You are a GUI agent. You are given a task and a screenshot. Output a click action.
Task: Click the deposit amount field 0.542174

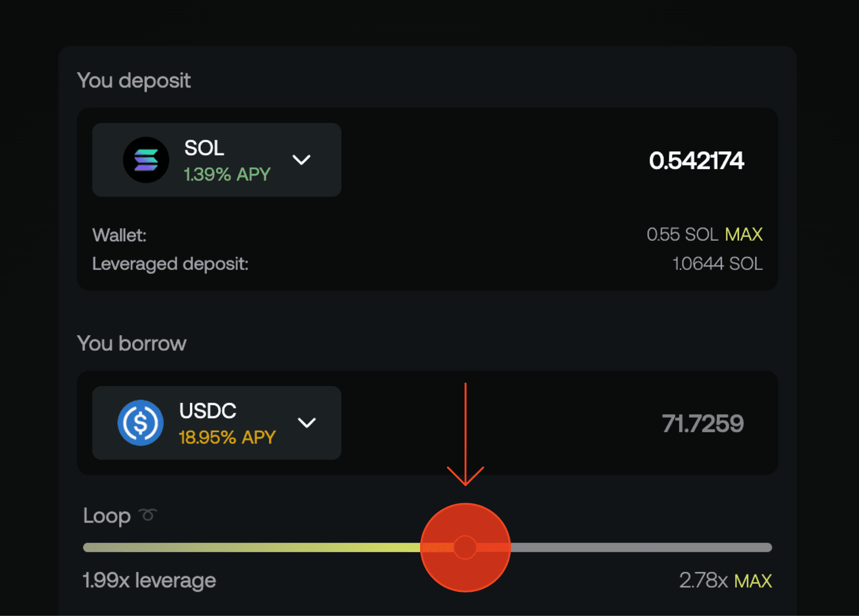(696, 160)
